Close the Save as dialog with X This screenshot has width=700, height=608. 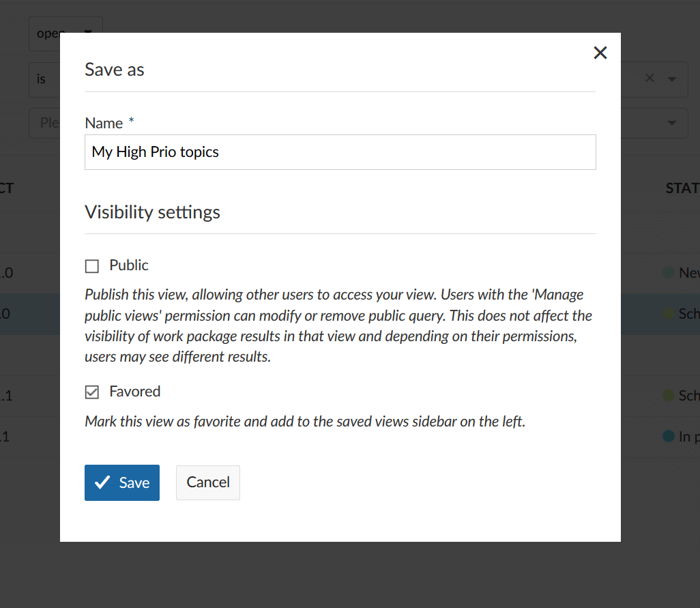pyautogui.click(x=600, y=53)
